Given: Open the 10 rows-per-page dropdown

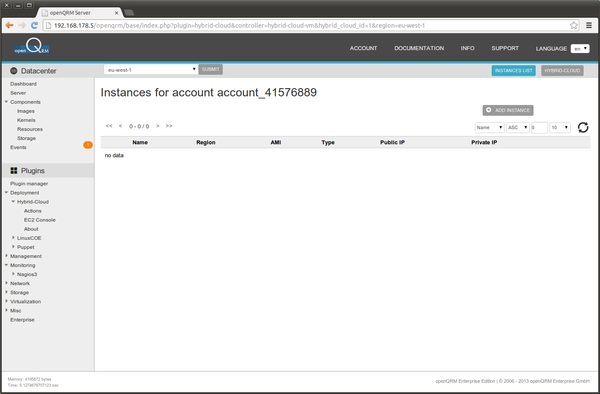Looking at the screenshot, I should (x=560, y=127).
